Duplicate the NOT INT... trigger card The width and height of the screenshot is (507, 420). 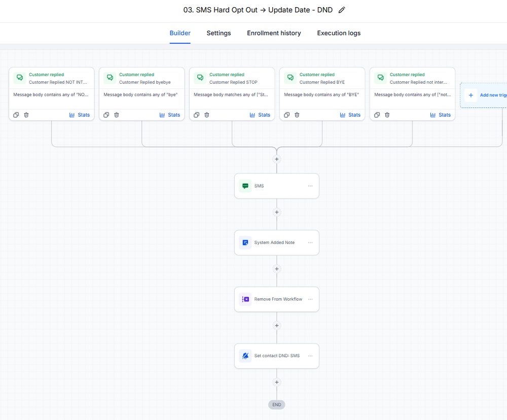[x=16, y=115]
